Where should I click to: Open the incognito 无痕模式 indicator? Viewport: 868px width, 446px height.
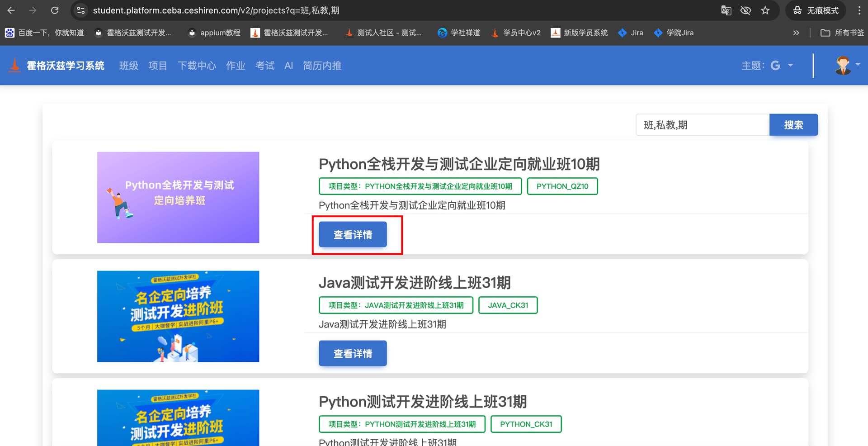(816, 10)
